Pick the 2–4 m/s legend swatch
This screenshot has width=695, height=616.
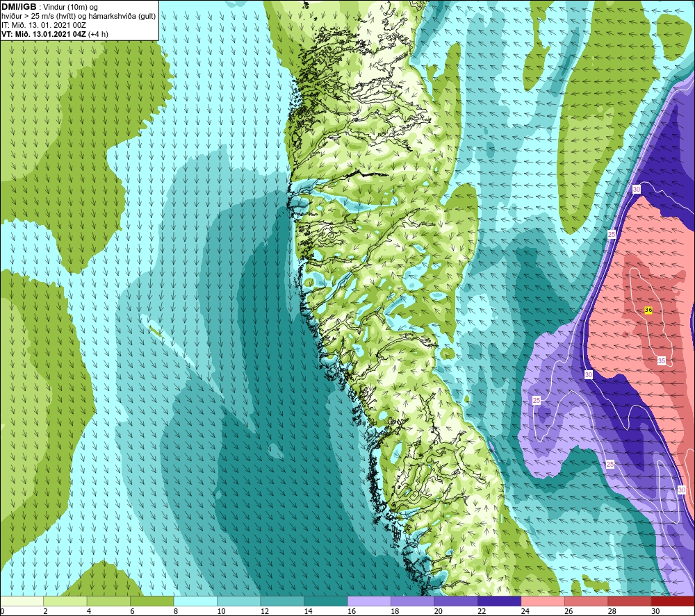[65, 601]
